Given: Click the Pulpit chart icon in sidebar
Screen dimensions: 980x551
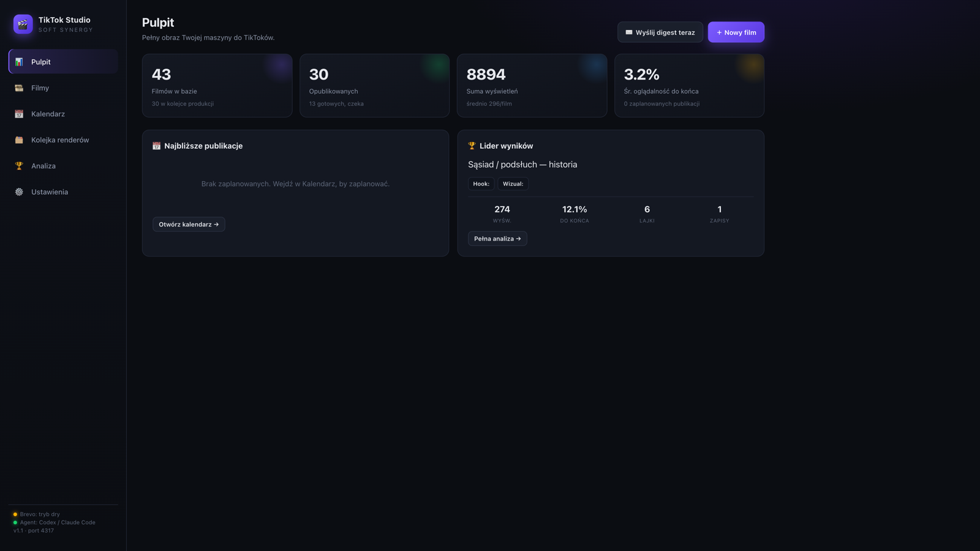Looking at the screenshot, I should (x=19, y=62).
